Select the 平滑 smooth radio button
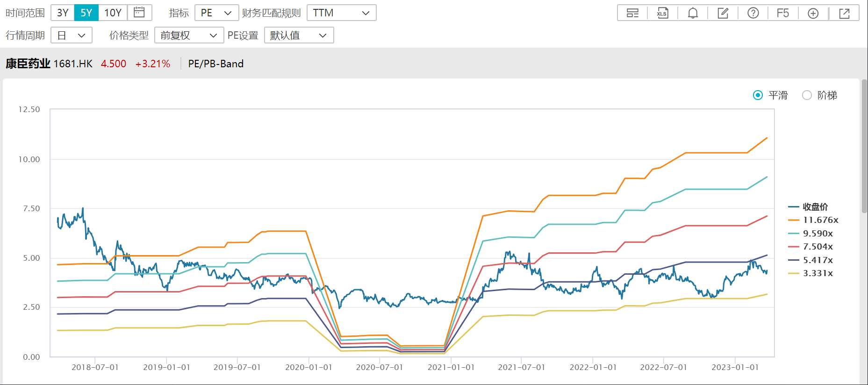 click(758, 95)
